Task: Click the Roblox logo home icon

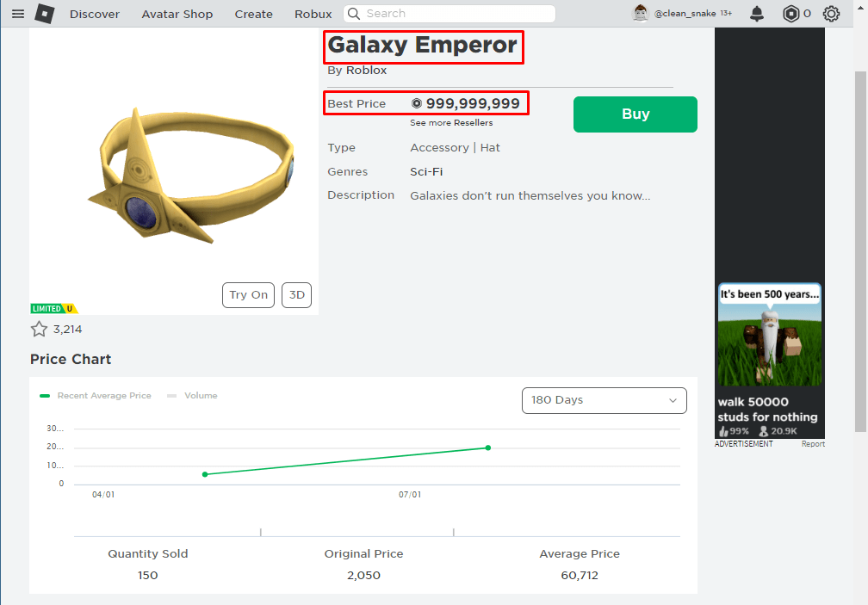Action: tap(44, 14)
